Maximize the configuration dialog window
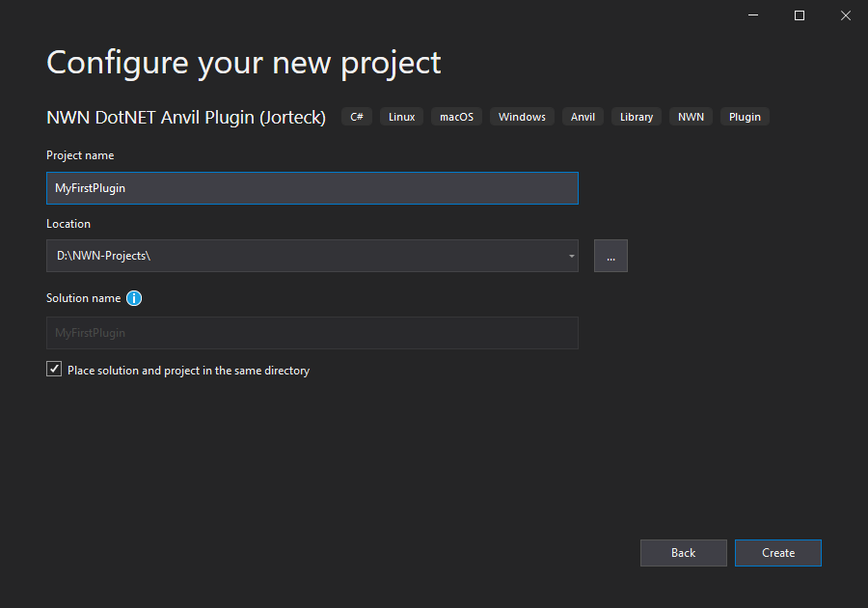Viewport: 868px width, 608px height. 800,15
